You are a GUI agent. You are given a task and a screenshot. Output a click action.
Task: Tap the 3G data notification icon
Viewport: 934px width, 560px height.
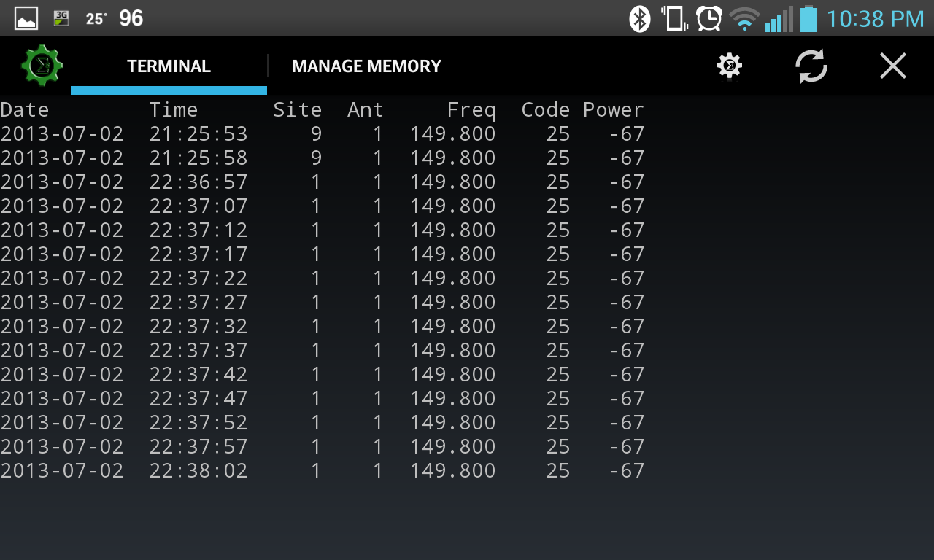(x=61, y=18)
